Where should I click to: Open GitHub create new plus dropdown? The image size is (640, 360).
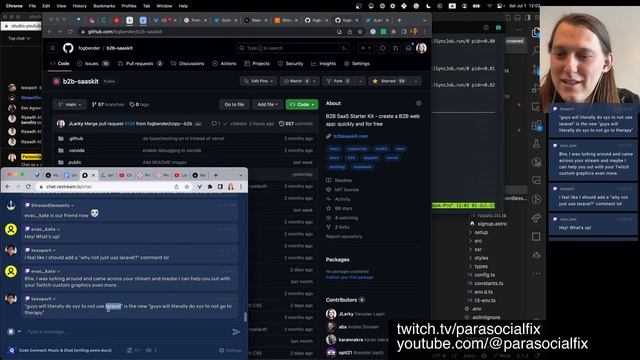pos(365,48)
